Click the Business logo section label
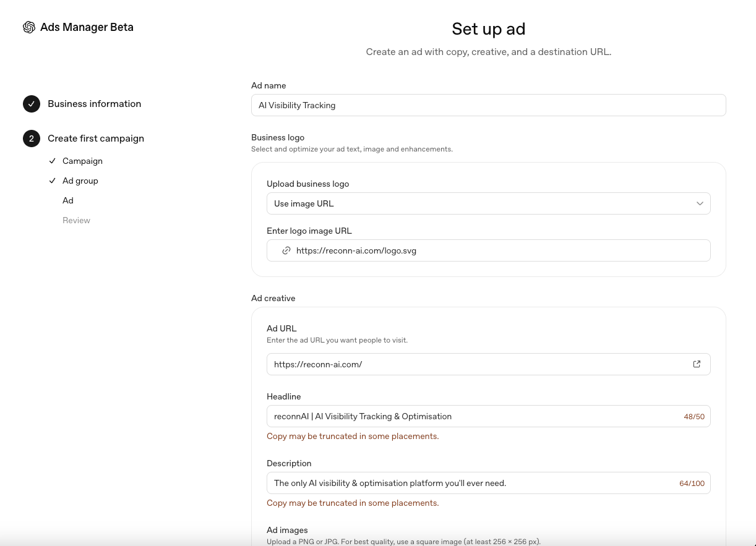 (278, 137)
